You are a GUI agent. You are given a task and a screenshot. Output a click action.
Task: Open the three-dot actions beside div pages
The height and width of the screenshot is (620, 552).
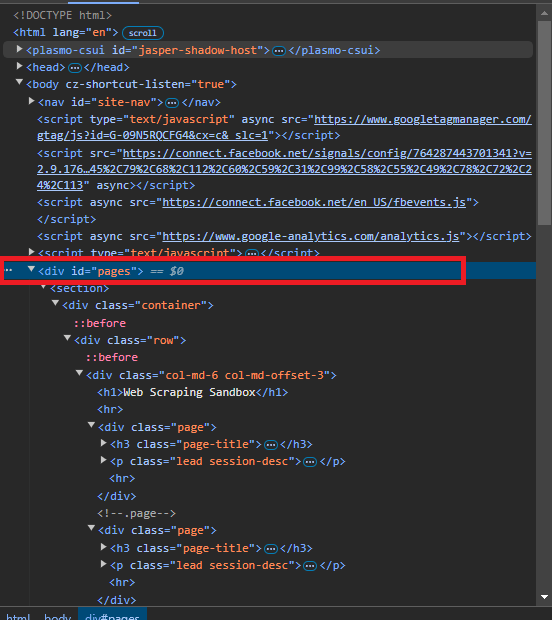[x=8, y=270]
